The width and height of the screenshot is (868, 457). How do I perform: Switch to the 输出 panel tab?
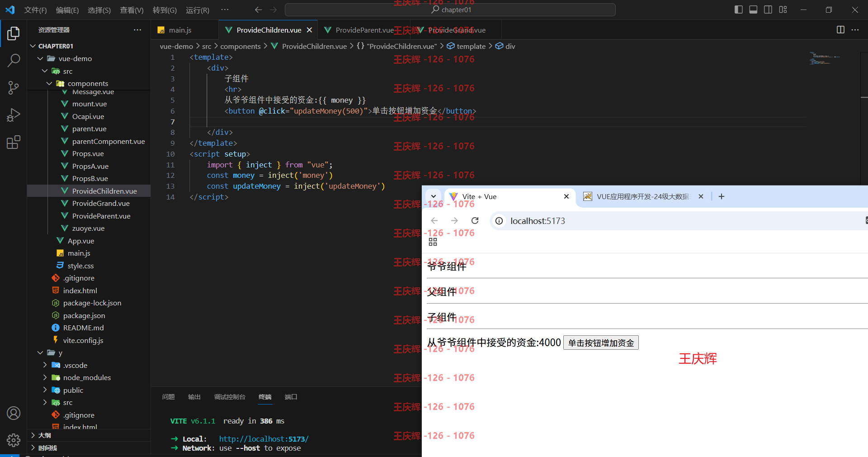click(x=194, y=397)
